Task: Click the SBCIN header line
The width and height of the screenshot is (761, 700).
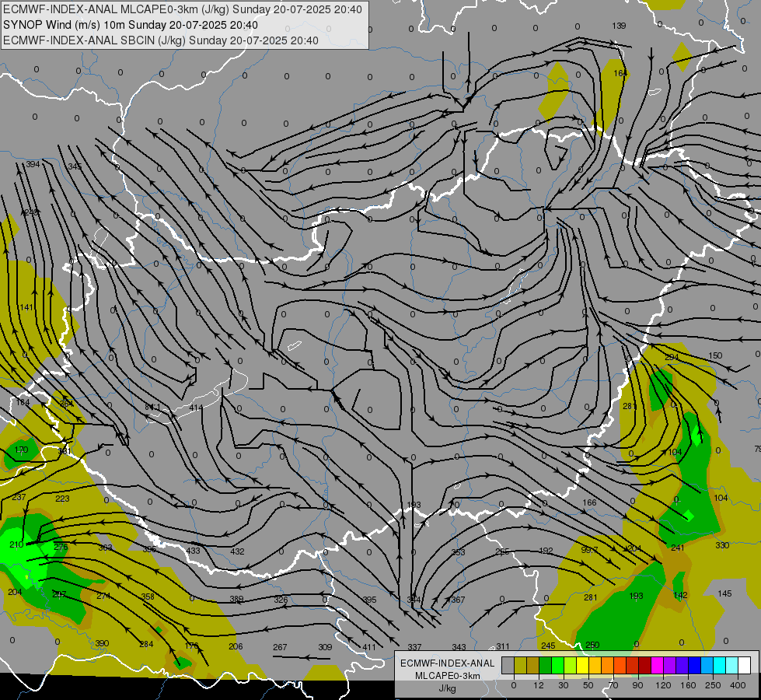Action: coord(161,40)
